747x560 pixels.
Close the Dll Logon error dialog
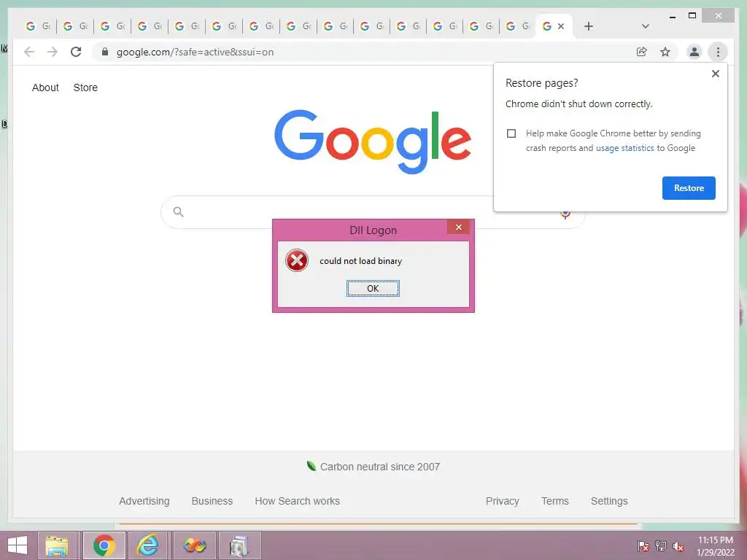[459, 227]
